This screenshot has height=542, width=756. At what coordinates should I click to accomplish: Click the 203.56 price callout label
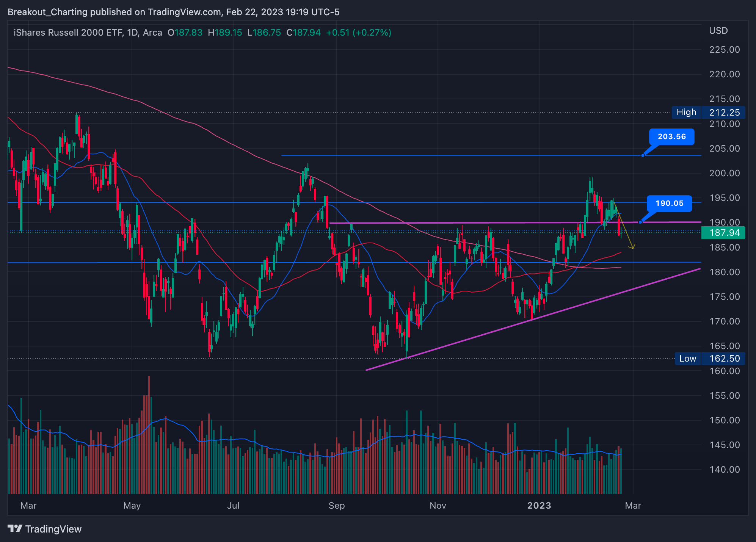pos(671,136)
